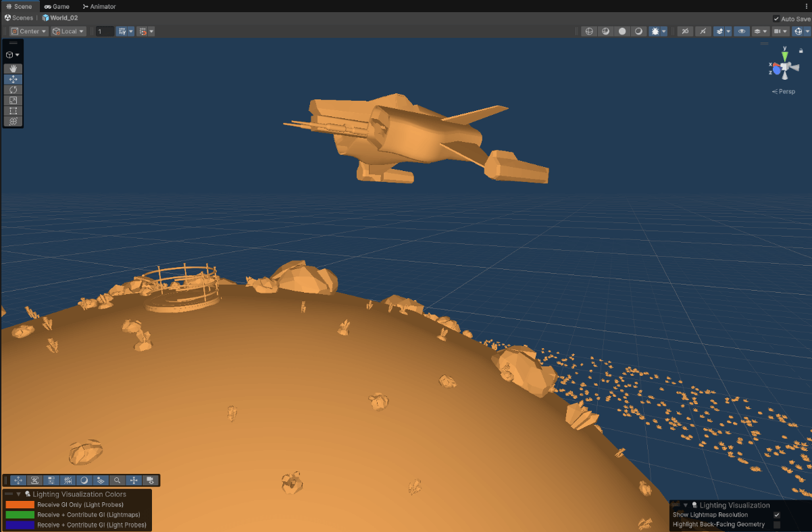Switch to the Game tab
This screenshot has width=812, height=532.
57,6
